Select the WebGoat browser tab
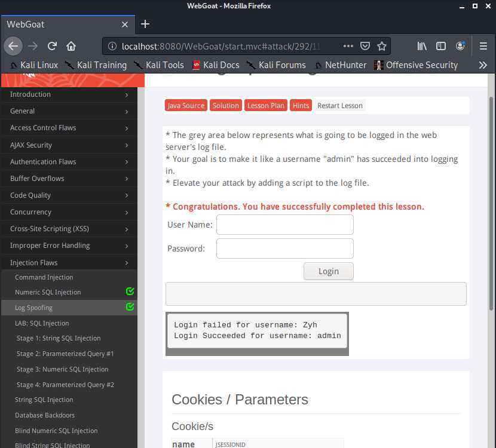 point(68,24)
